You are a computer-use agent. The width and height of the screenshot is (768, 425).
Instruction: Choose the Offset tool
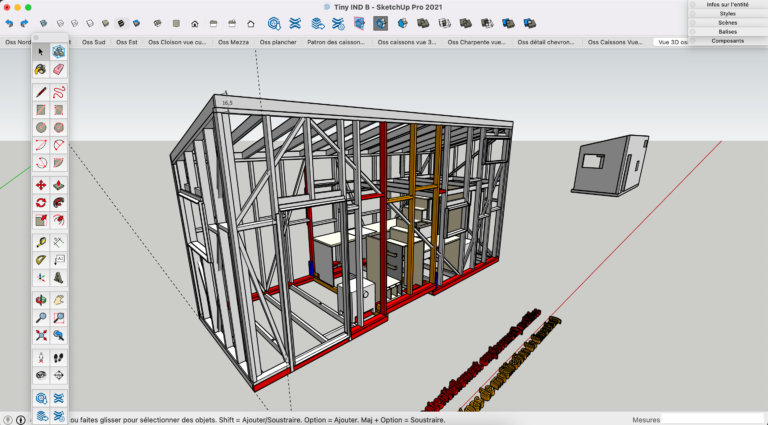[58, 220]
